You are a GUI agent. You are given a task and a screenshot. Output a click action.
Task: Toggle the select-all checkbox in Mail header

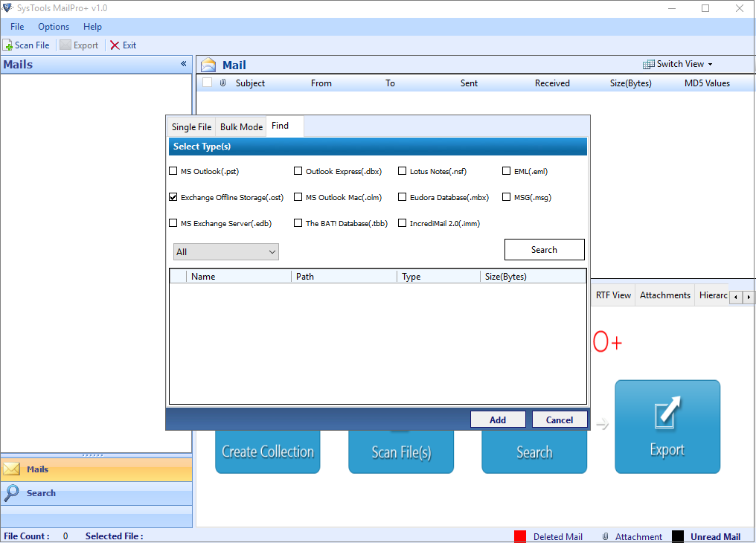coord(208,83)
